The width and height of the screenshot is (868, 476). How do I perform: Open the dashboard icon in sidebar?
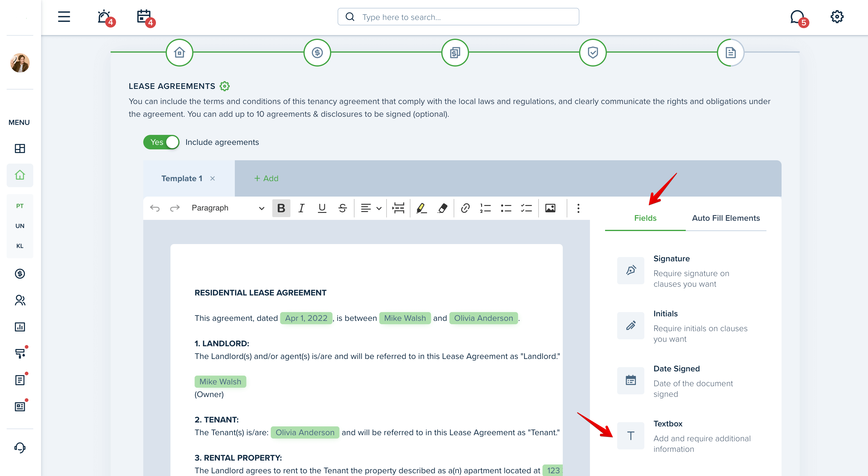click(20, 148)
